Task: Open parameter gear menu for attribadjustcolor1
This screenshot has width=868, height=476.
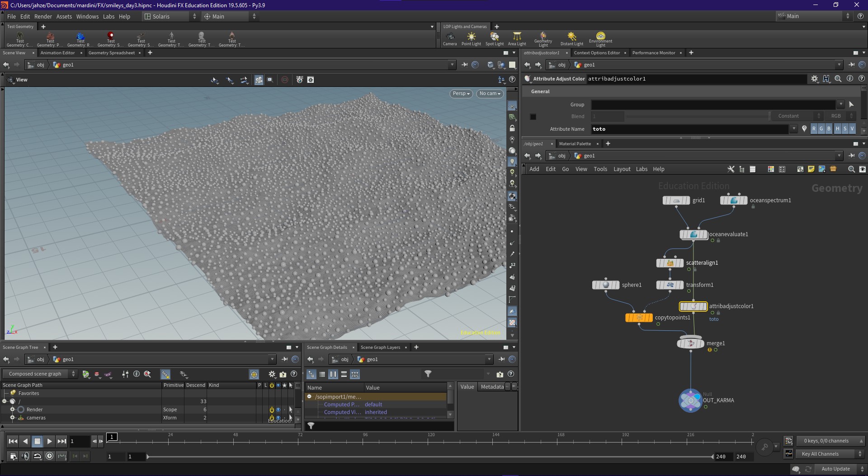Action: coord(815,79)
